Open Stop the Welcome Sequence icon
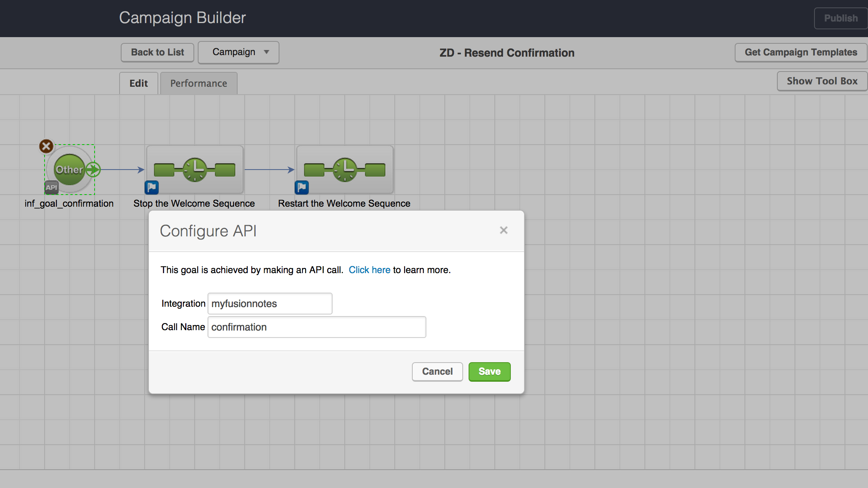Screen dimensions: 868x488 (x=195, y=170)
